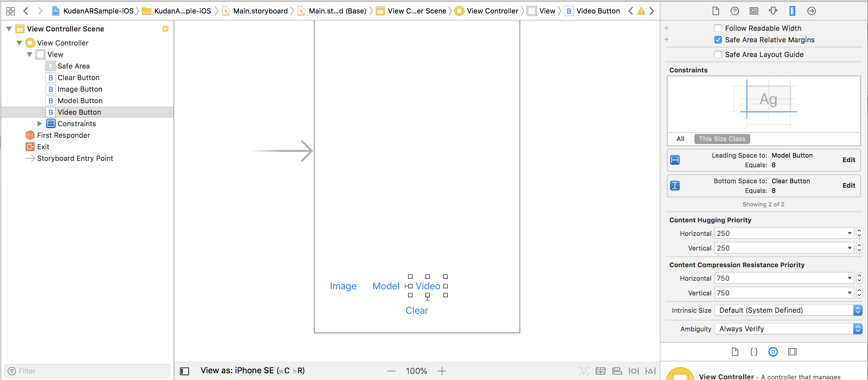
Task: Select Main.storyboard in the jump bar
Action: [255, 11]
